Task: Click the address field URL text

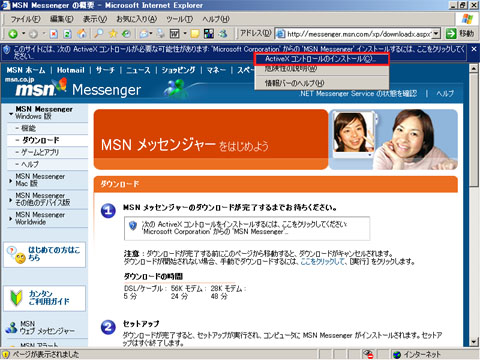Action: coord(359,34)
